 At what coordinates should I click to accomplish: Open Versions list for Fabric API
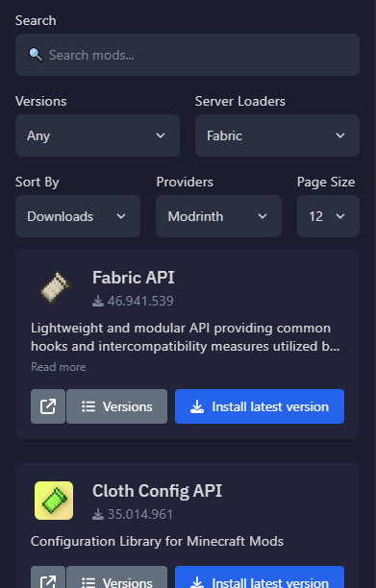[x=116, y=406]
